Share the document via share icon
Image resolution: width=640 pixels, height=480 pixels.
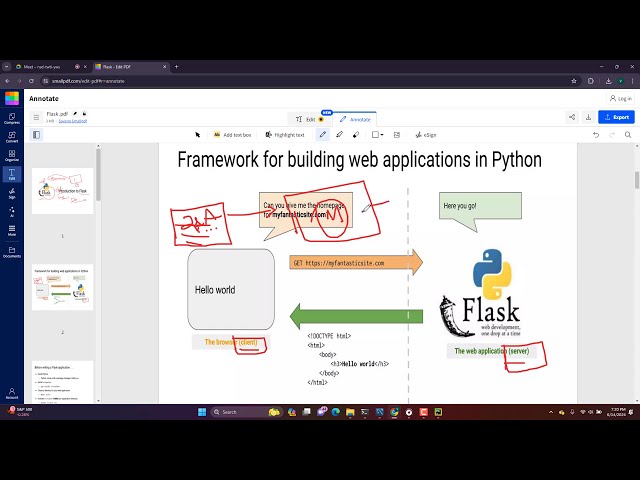tap(572, 117)
